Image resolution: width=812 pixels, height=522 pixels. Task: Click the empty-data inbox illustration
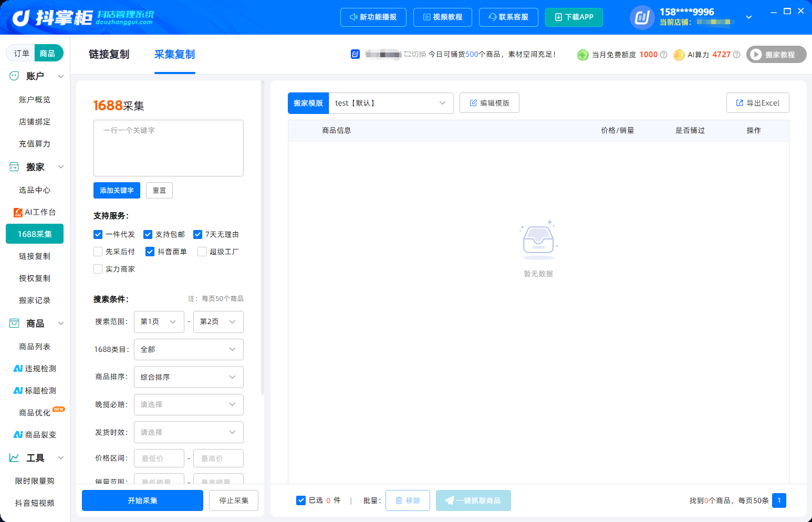[x=538, y=240]
